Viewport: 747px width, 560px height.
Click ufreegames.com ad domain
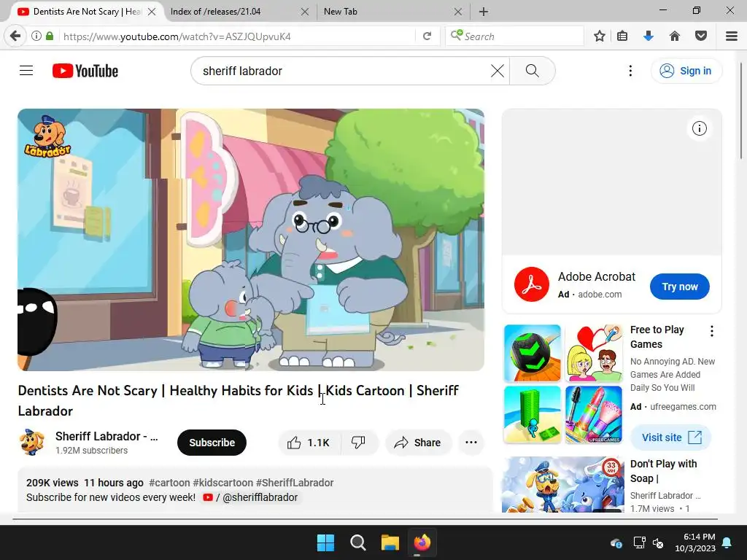pos(683,407)
